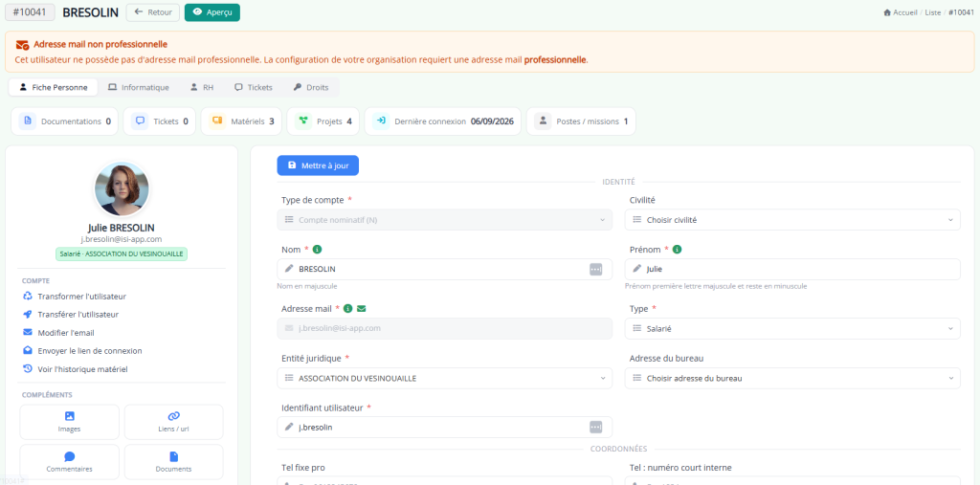Image resolution: width=980 pixels, height=485 pixels.
Task: Click the Retour back button
Action: tap(153, 12)
